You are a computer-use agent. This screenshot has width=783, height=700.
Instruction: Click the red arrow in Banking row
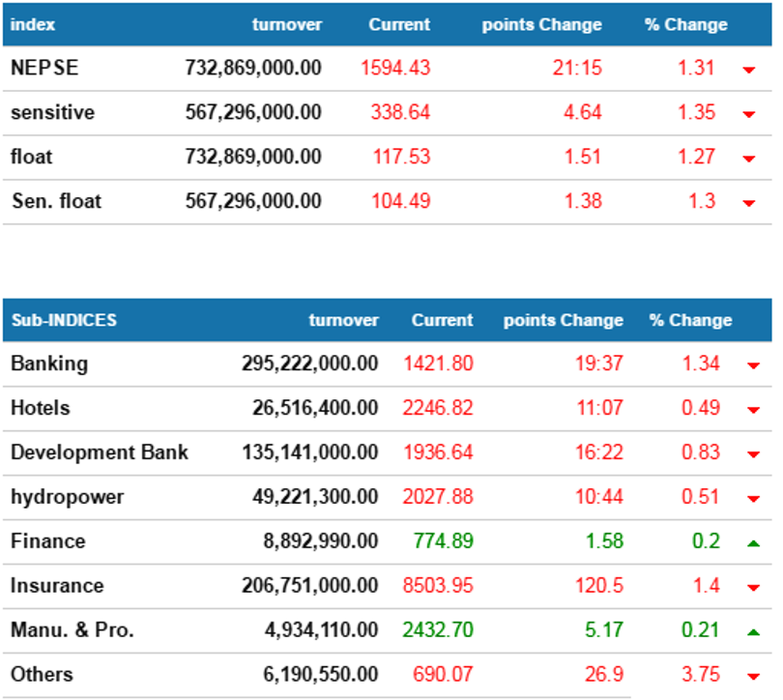pos(753,365)
